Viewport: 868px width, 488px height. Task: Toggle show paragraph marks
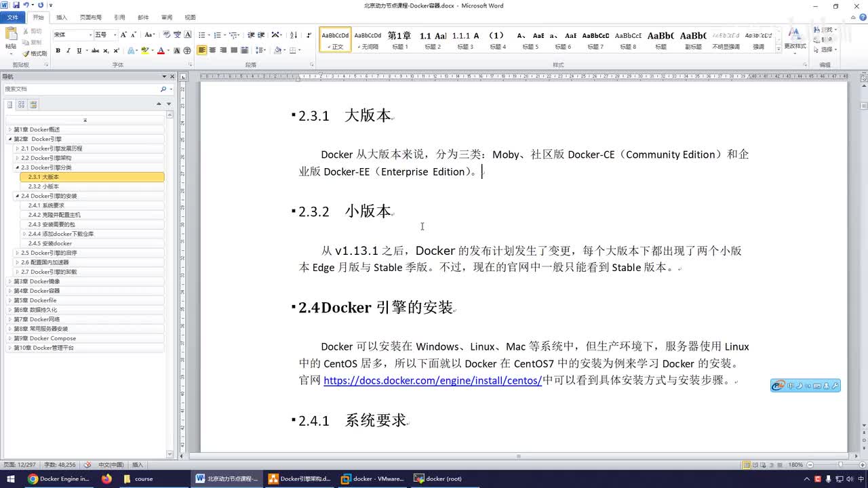pyautogui.click(x=309, y=35)
